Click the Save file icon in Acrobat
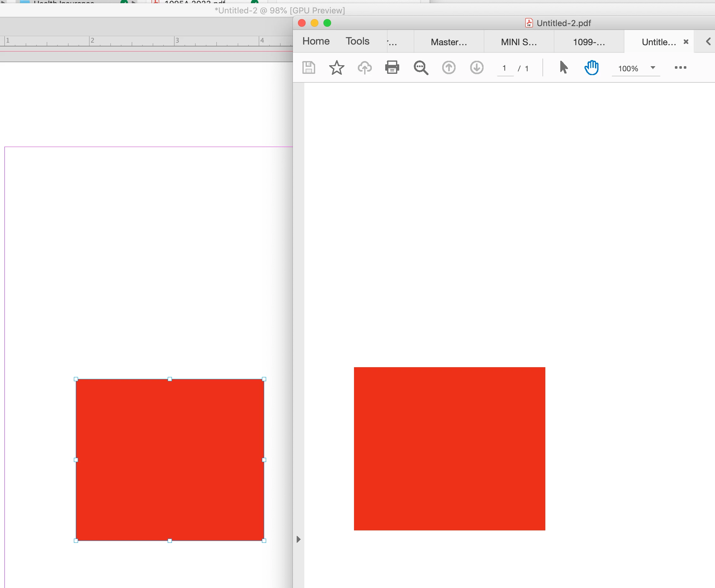Screen dimensions: 715x588 (308, 67)
